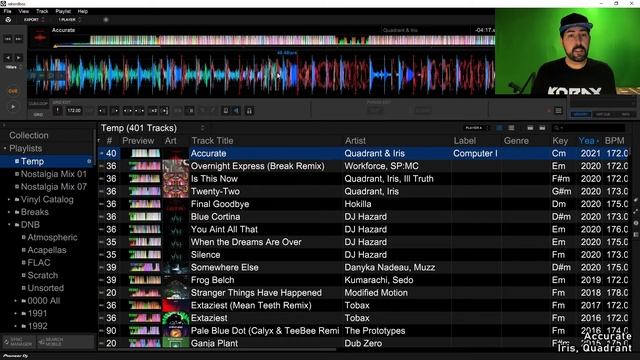Screen dimensions: 640x360
Task: Open the Playlist menu
Action: 63,11
